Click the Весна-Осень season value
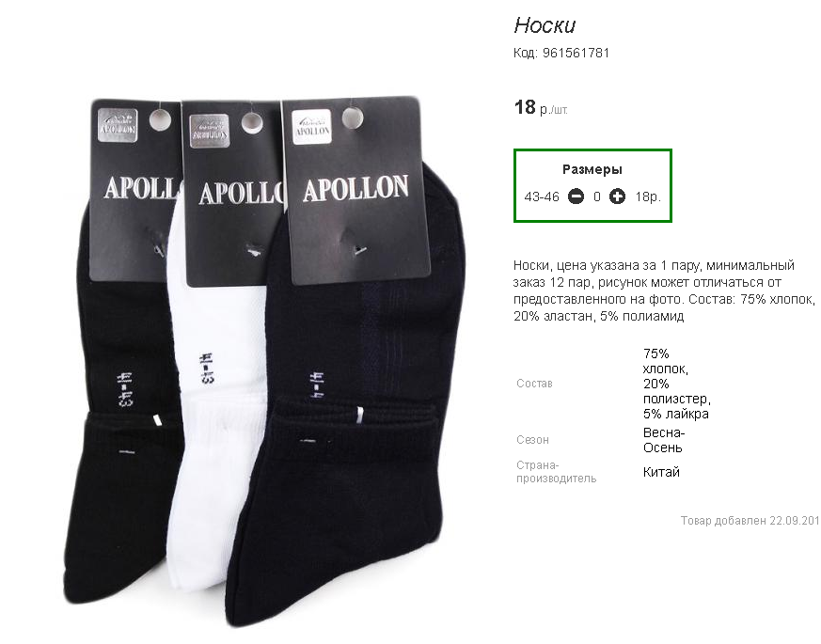This screenshot has height=644, width=821. [664, 440]
